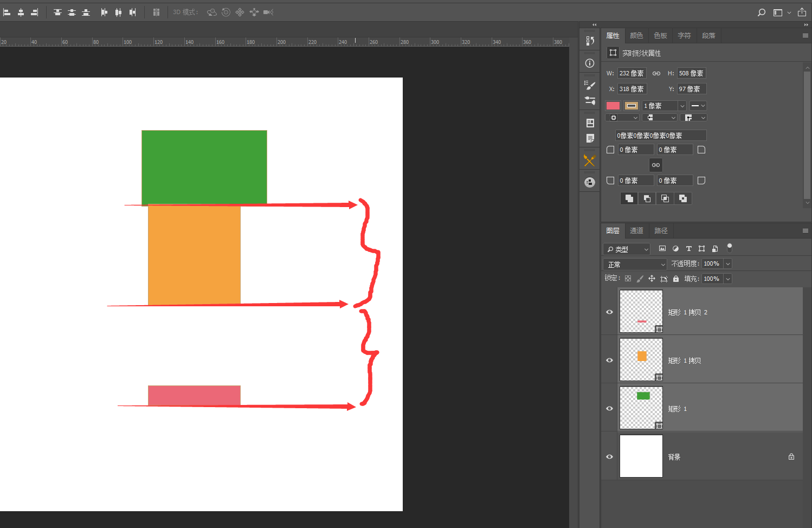The width and height of the screenshot is (812, 528).
Task: Open the stroke line type dropdown
Action: 698,106
